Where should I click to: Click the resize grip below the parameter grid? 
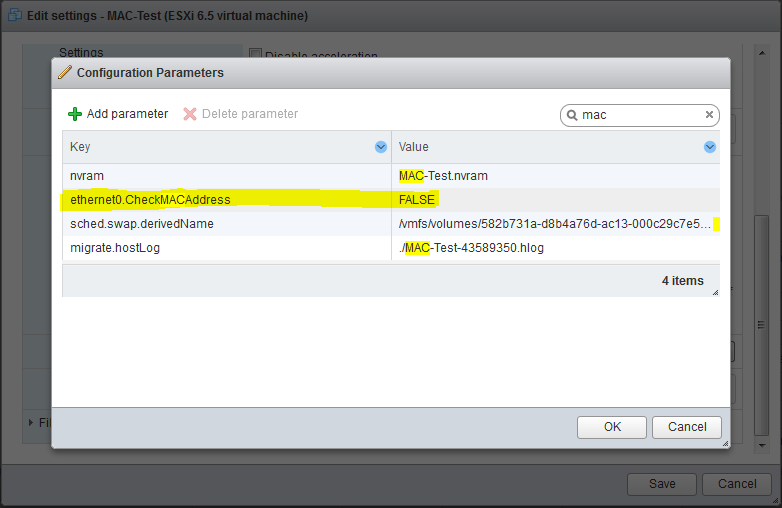[x=714, y=292]
